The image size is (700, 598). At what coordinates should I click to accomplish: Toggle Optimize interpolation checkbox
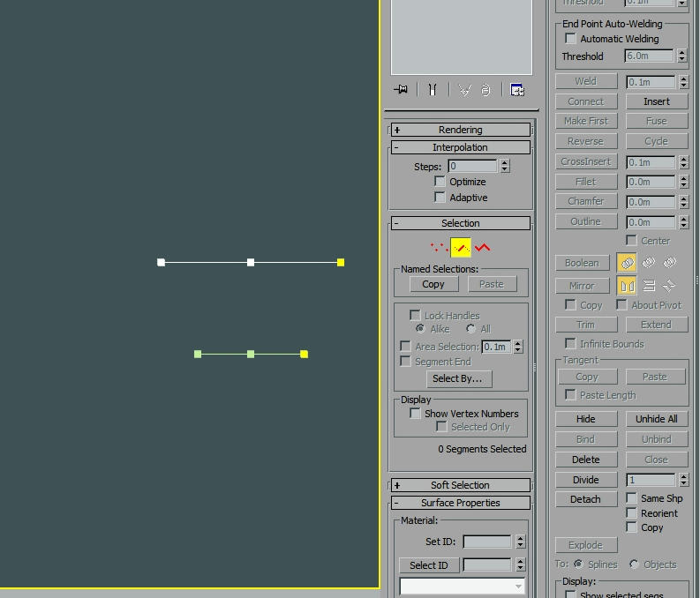click(440, 182)
